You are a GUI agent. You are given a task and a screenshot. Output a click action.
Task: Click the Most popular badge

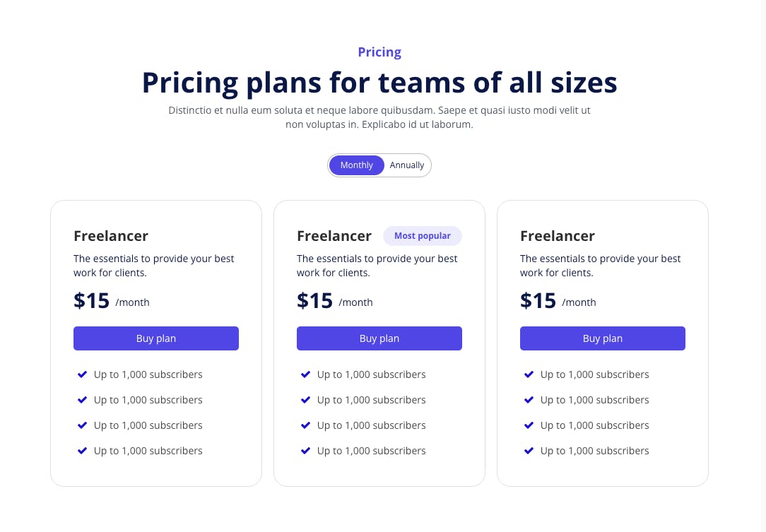423,235
